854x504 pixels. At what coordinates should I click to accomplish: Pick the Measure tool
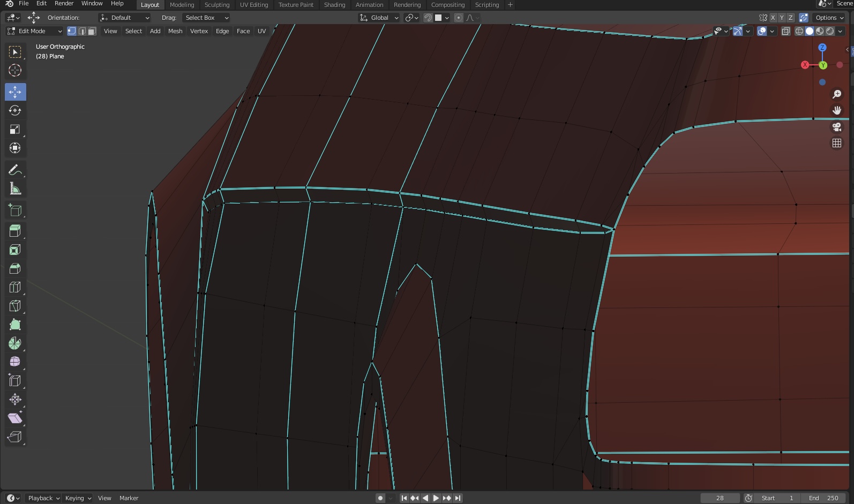[15, 189]
